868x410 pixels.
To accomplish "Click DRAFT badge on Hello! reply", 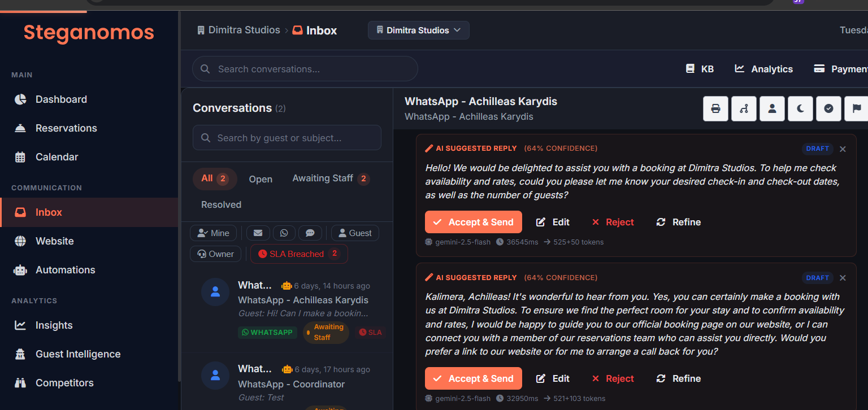I will pos(818,149).
